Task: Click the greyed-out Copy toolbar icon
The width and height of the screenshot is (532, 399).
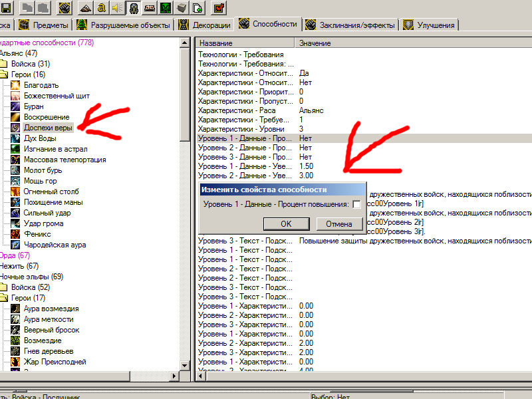Action: [x=27, y=7]
